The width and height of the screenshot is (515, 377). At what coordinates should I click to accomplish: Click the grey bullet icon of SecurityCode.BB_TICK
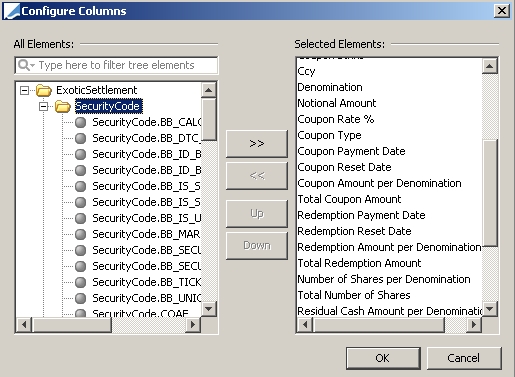click(x=80, y=282)
